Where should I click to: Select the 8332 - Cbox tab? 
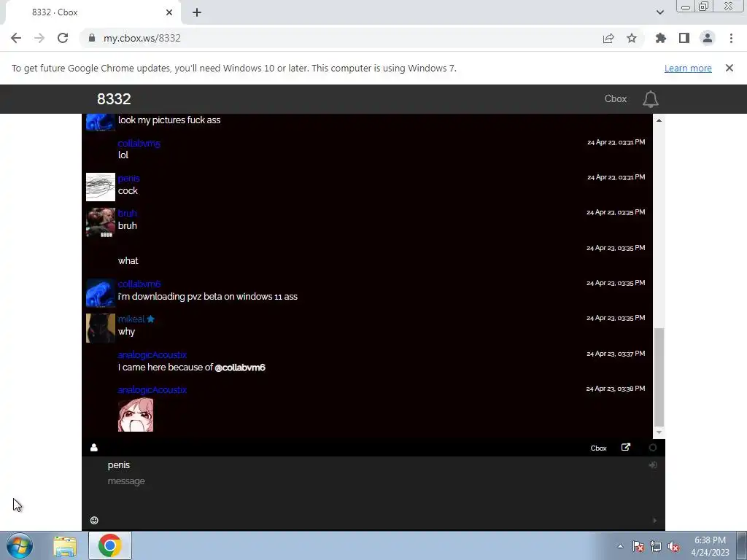(90, 12)
